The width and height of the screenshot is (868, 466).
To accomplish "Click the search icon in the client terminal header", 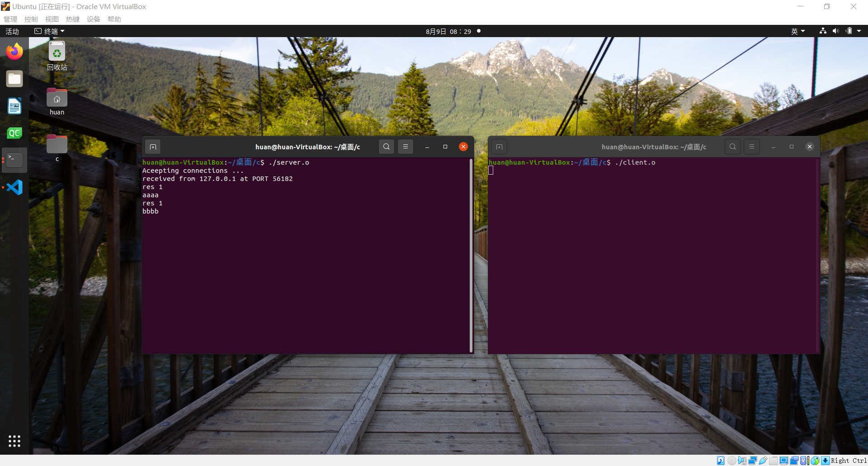I will (732, 146).
